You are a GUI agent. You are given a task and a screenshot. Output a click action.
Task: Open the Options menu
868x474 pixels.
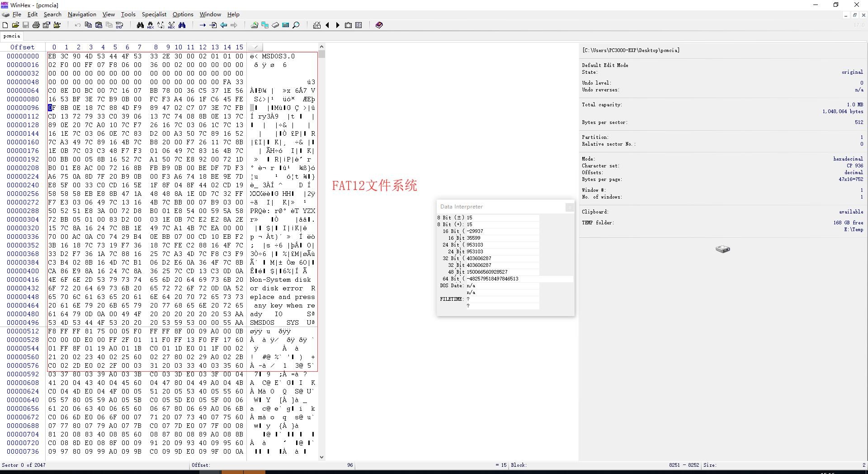click(x=183, y=14)
